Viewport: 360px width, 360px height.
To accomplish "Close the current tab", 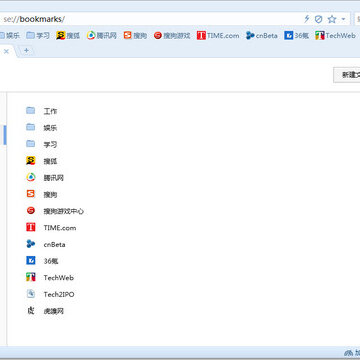I will pyautogui.click(x=6, y=51).
